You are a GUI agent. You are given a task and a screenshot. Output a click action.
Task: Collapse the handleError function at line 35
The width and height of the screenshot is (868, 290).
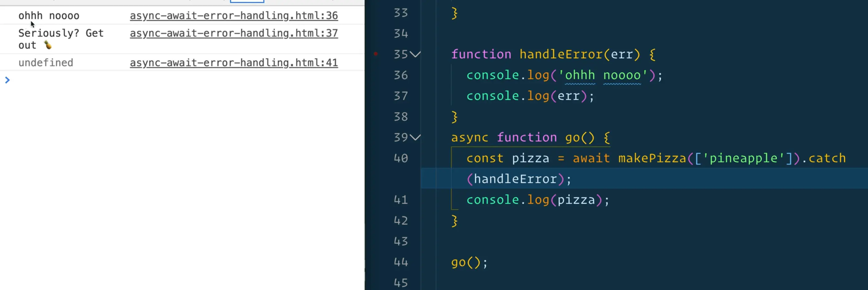pyautogui.click(x=416, y=54)
